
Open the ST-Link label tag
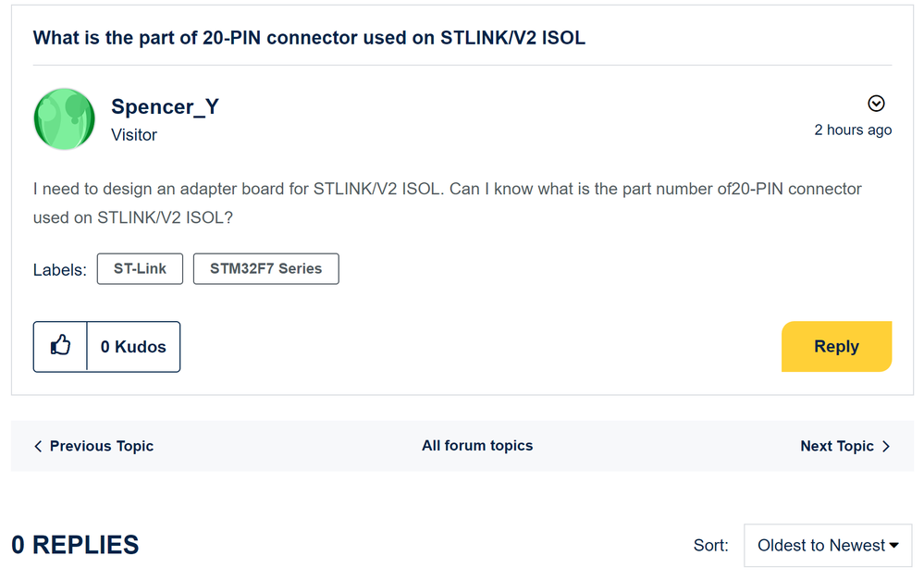pos(140,269)
